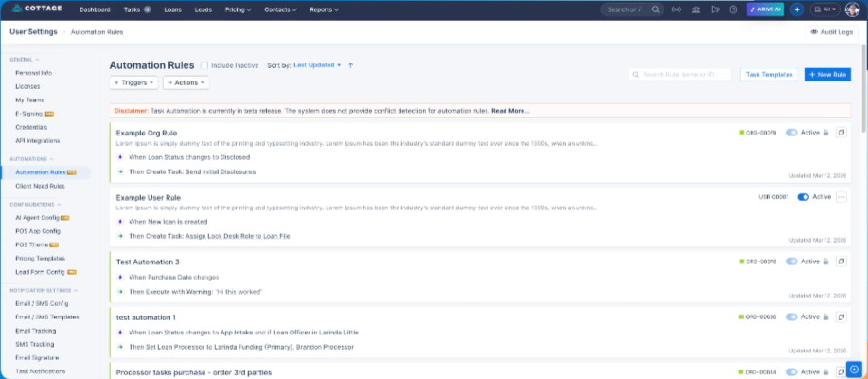
Task: Collapse the General sidebar section
Action: pos(25,60)
